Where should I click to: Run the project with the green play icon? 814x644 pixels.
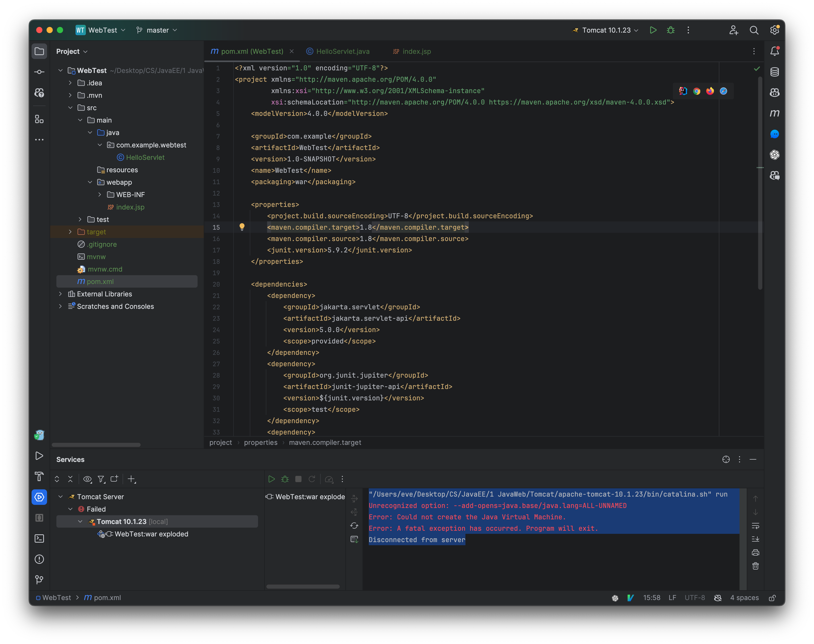click(653, 30)
